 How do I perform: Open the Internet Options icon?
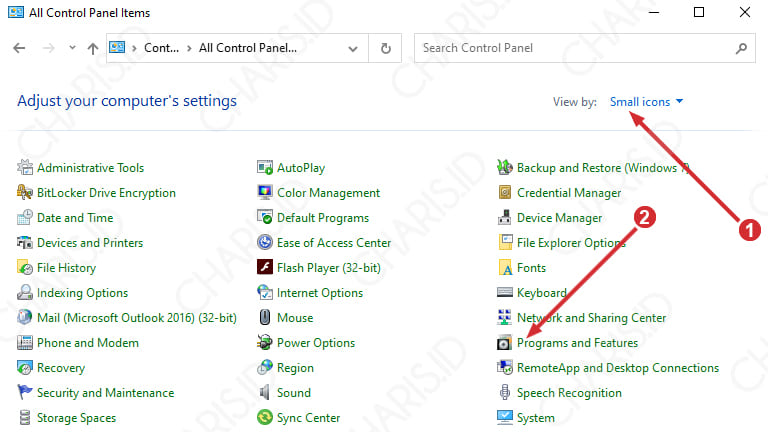tap(265, 292)
